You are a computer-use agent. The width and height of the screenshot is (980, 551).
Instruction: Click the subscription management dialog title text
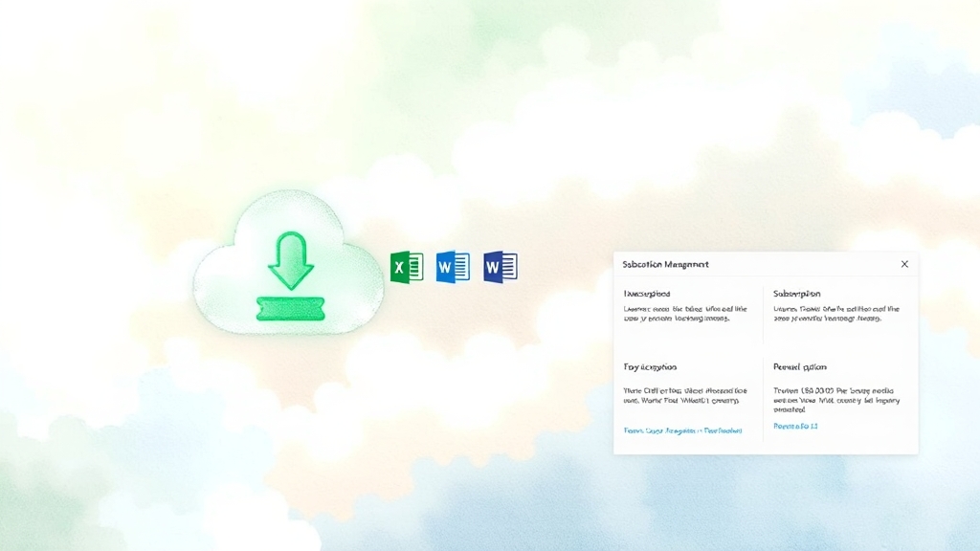665,264
